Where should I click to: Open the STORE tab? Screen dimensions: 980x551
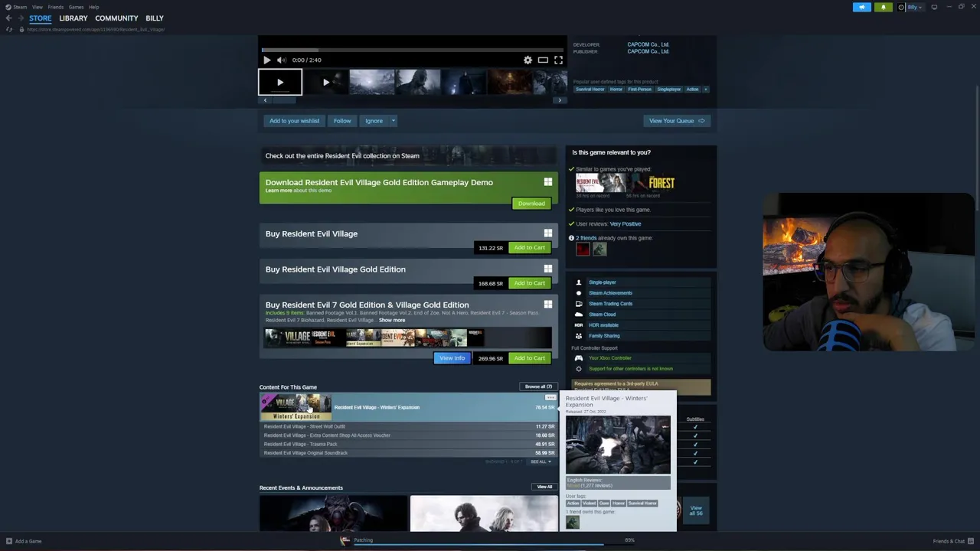point(40,18)
